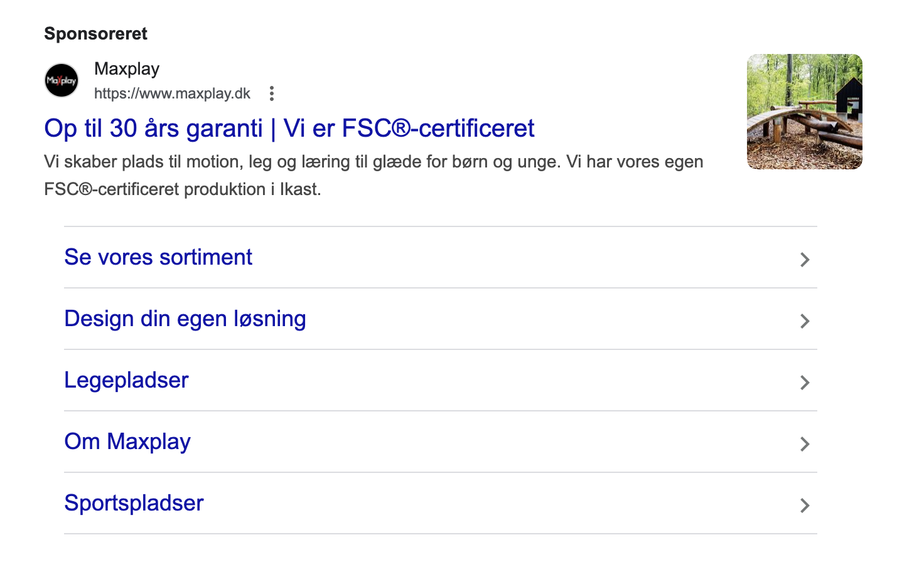
Task: Click the arrow icon beside Sportspladser
Action: point(805,506)
